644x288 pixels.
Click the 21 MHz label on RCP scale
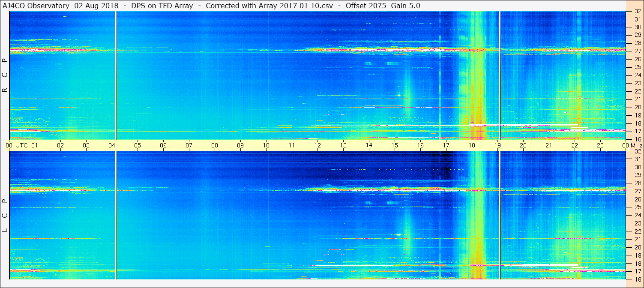click(638, 99)
